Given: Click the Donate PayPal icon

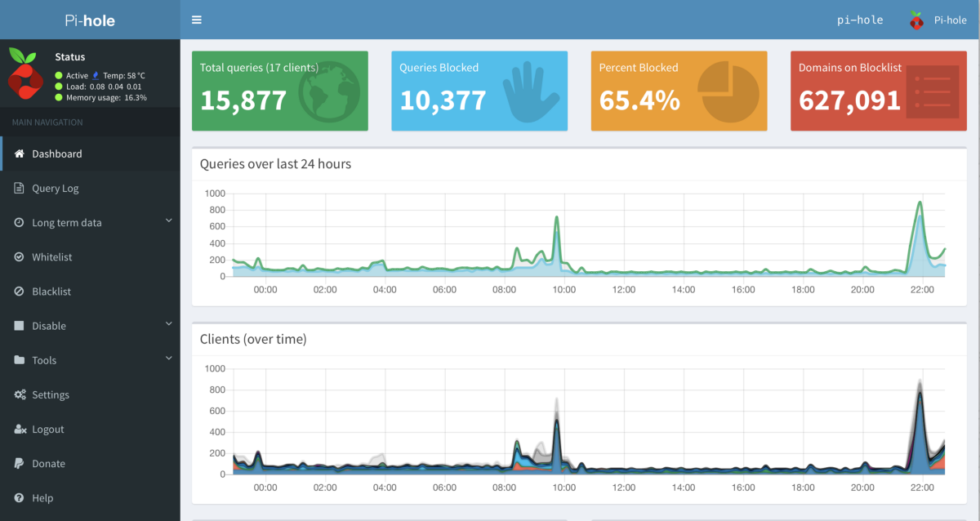Looking at the screenshot, I should pyautogui.click(x=19, y=463).
